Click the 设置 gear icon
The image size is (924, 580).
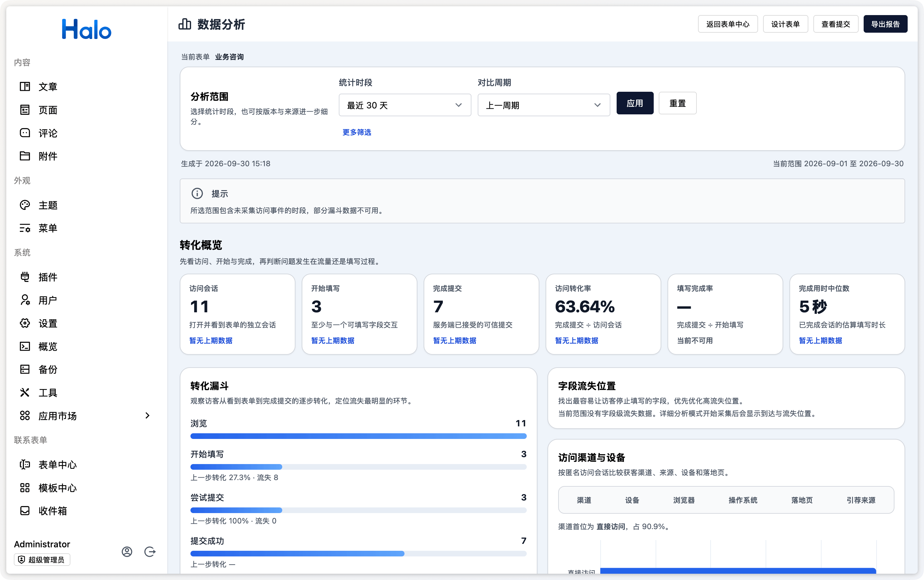tap(25, 323)
